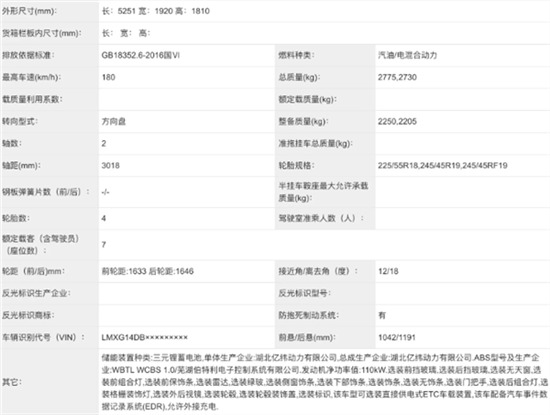This screenshot has width=550, height=415.
Task: Select tire specification 225/55R18,245/45R19 text
Action: (x=419, y=165)
